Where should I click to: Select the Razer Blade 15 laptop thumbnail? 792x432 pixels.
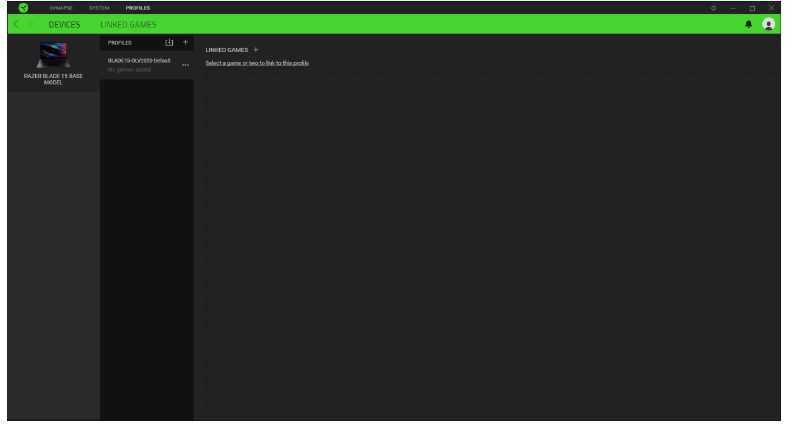coord(53,55)
